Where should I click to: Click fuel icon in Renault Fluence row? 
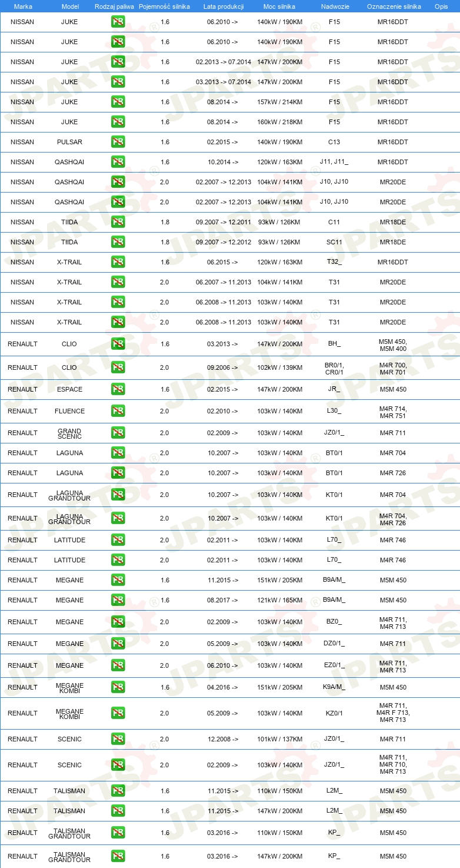click(118, 411)
